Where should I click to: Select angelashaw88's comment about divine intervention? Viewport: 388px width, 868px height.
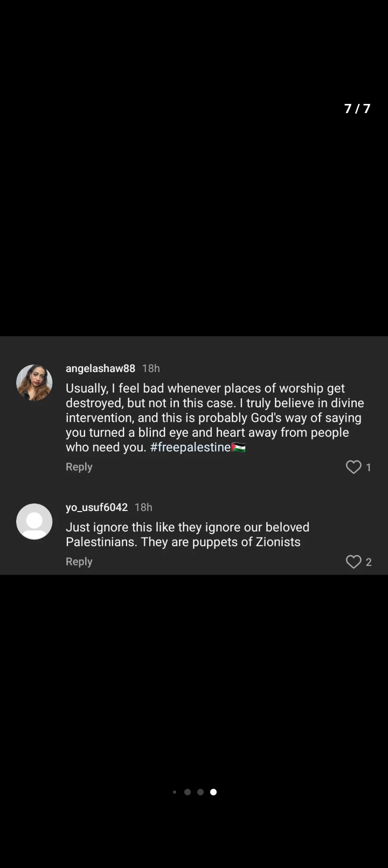point(214,418)
